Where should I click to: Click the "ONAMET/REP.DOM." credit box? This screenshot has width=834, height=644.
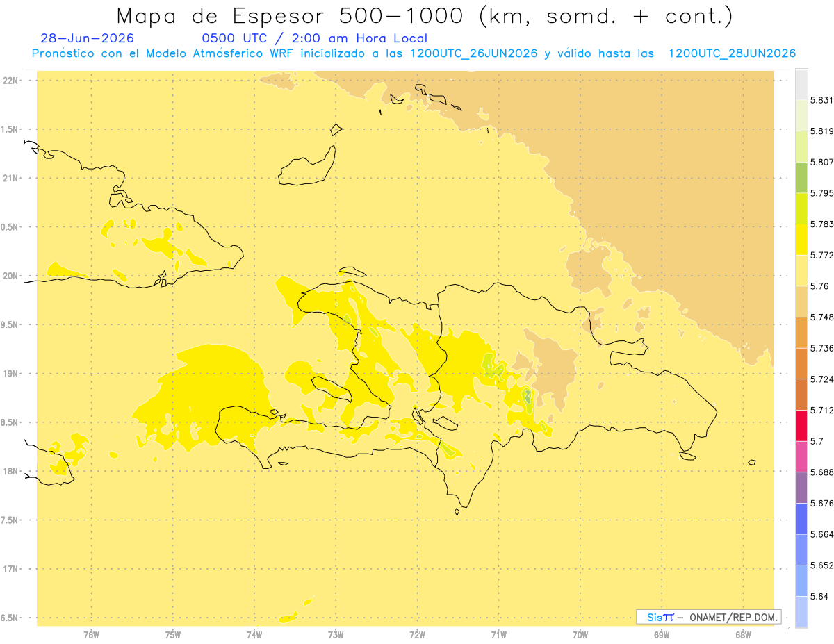tap(708, 617)
